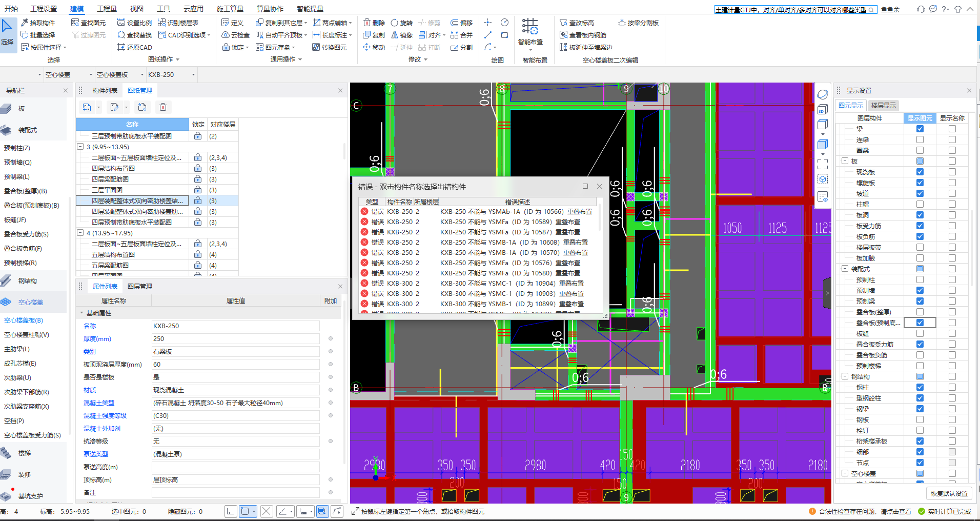This screenshot has width=980, height=521.
Task: Open the 空心楼盖板(B) link in navigation
Action: [24, 320]
